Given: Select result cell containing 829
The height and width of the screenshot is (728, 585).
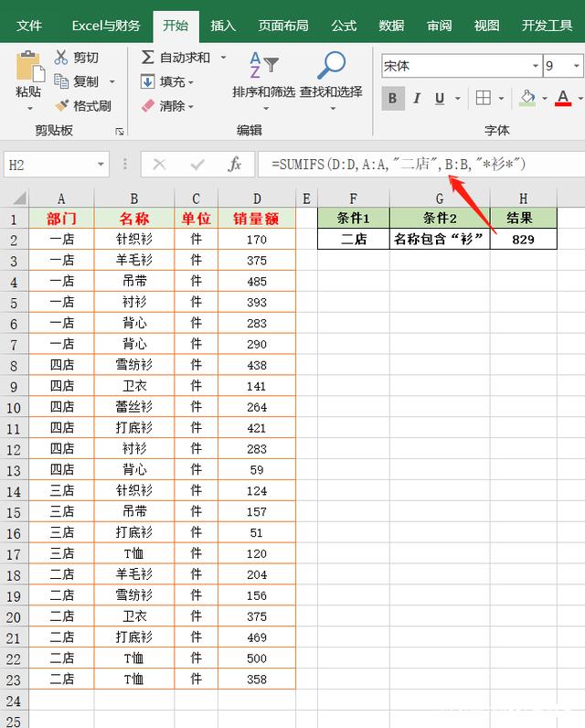Looking at the screenshot, I should [523, 240].
